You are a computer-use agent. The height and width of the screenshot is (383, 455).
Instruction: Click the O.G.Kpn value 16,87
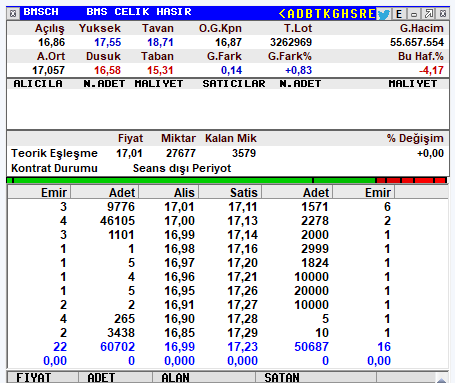tap(228, 42)
